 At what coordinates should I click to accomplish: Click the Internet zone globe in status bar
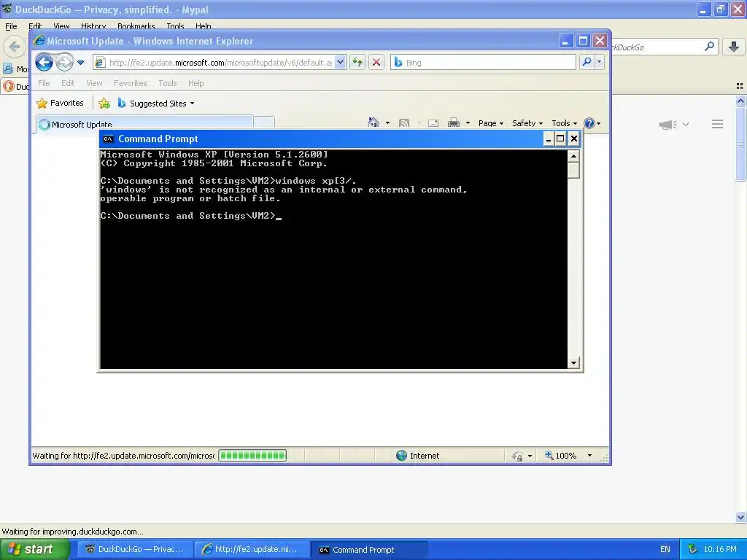pos(402,455)
